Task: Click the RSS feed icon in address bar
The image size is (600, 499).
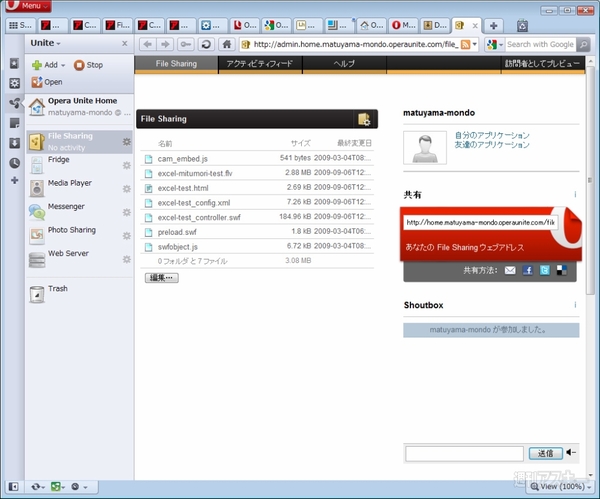Action: [465, 45]
